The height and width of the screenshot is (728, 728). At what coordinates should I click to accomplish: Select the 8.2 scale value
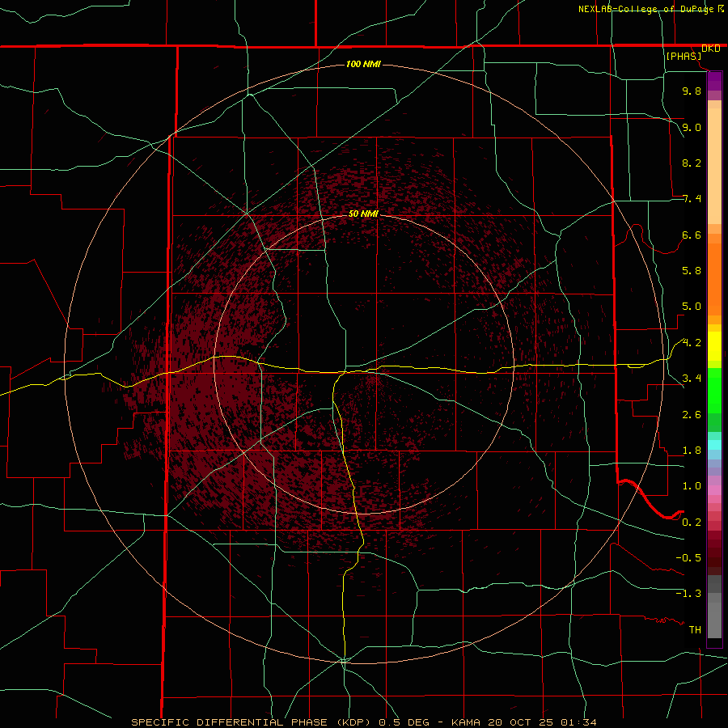(x=692, y=163)
